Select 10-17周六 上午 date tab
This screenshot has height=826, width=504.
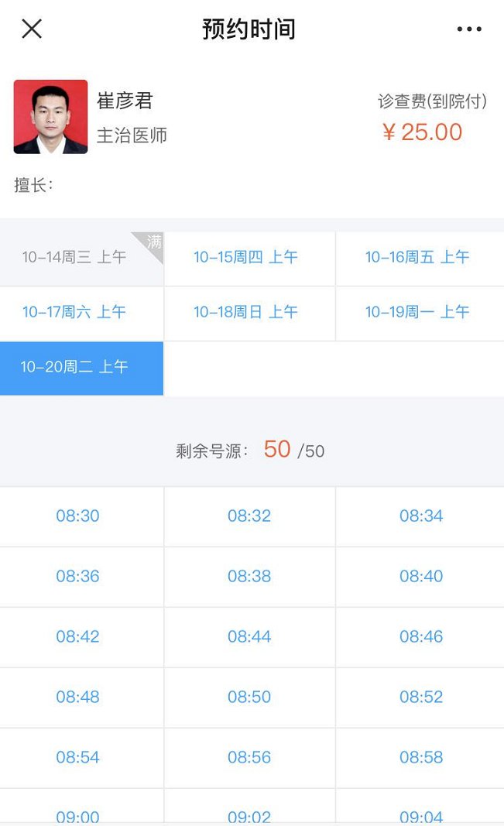pyautogui.click(x=74, y=312)
